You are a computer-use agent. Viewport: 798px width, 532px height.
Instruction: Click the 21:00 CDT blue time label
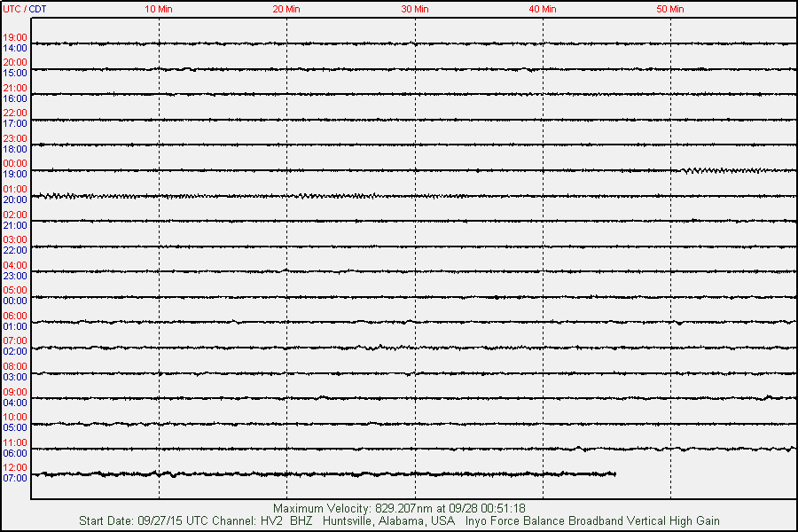pyautogui.click(x=15, y=225)
